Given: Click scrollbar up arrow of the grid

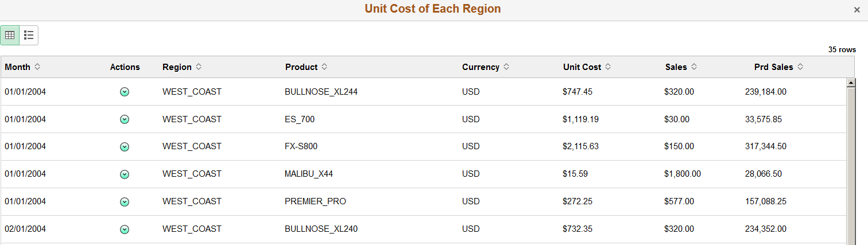Looking at the screenshot, I should coord(852,83).
